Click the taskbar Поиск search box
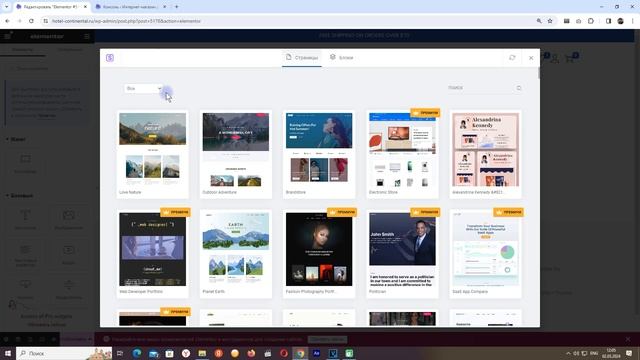This screenshot has height=360, width=640. point(64,353)
